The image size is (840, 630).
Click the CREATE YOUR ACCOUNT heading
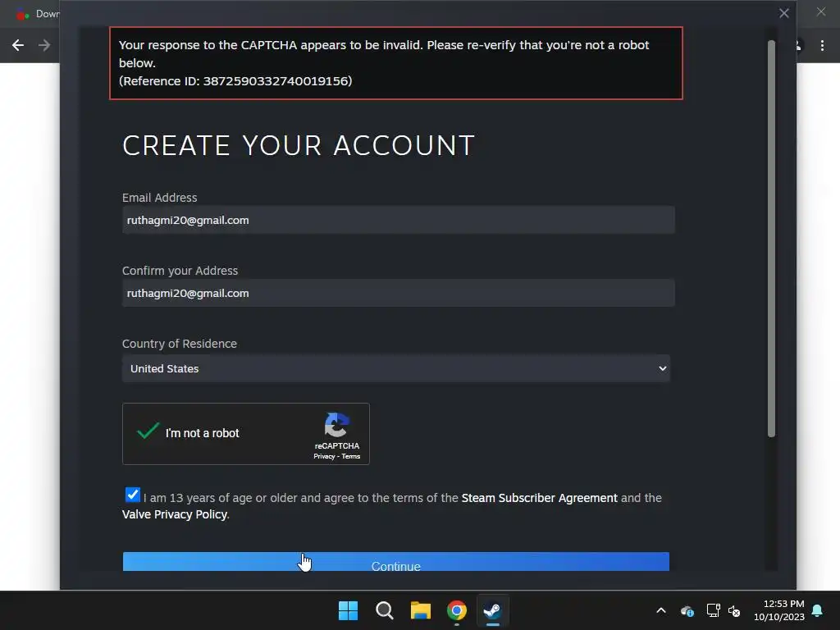point(299,145)
